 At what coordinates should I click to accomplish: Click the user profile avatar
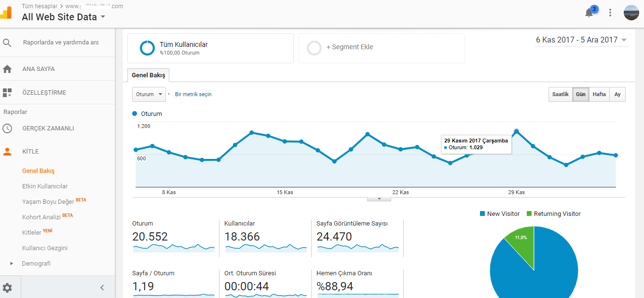pos(631,13)
